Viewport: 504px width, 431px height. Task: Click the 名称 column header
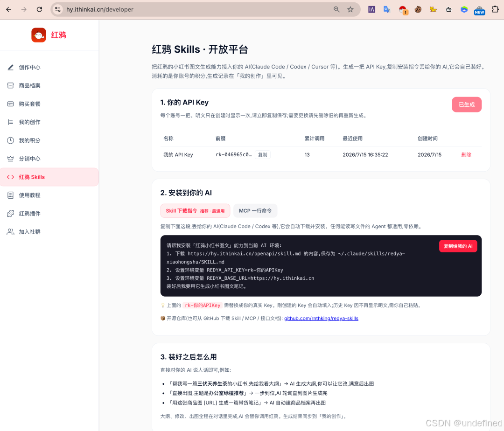tap(168, 139)
